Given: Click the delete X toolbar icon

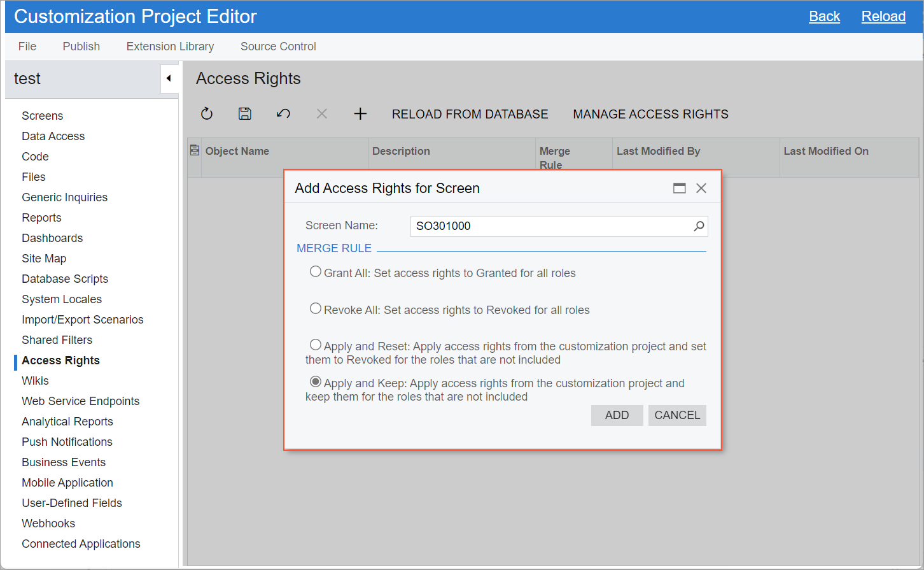Looking at the screenshot, I should coord(322,114).
